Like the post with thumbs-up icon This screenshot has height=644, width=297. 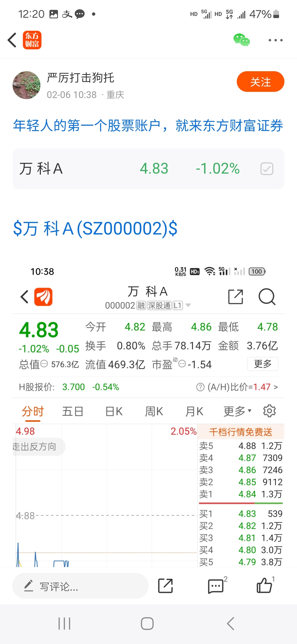tap(264, 586)
